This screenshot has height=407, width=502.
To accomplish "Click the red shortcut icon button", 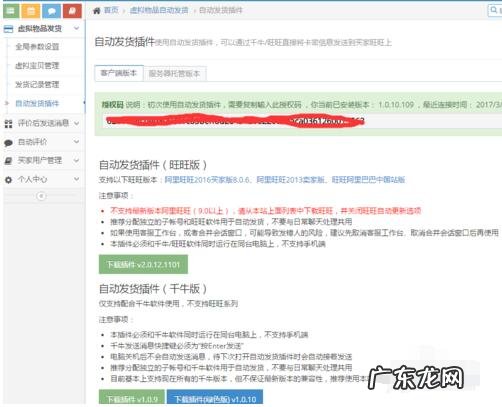I will click(72, 11).
